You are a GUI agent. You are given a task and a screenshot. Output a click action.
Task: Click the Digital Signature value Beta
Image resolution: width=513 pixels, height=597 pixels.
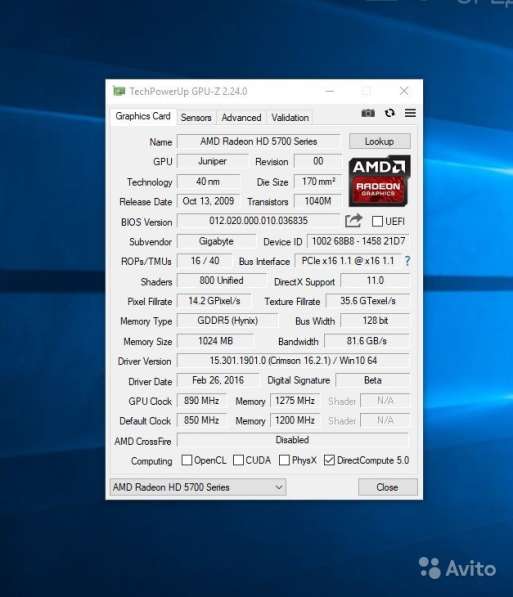[372, 380]
